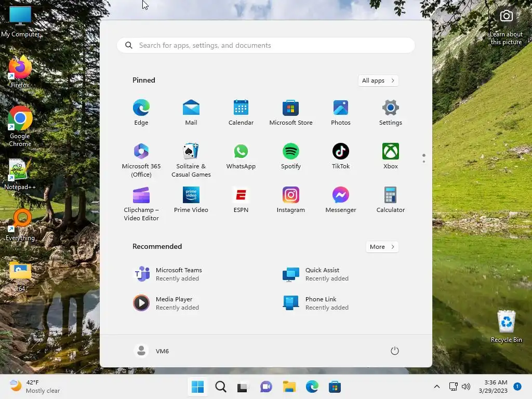Open Spotify
The width and height of the screenshot is (532, 399).
(291, 156)
